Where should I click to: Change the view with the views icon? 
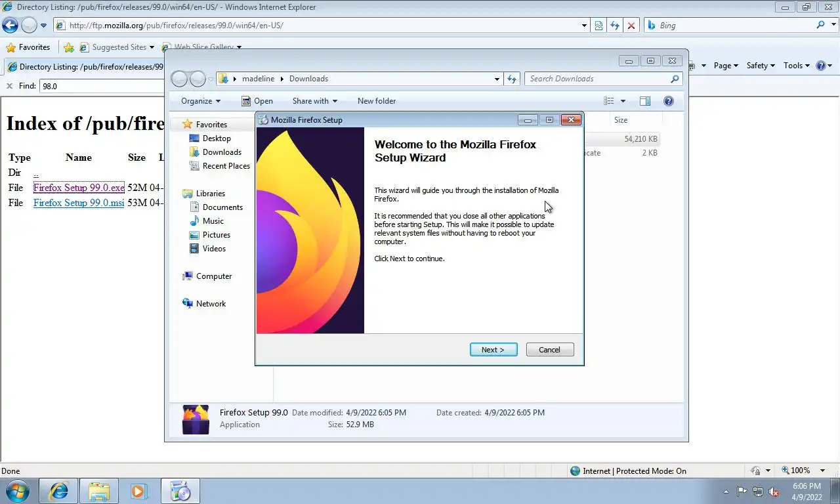click(609, 101)
